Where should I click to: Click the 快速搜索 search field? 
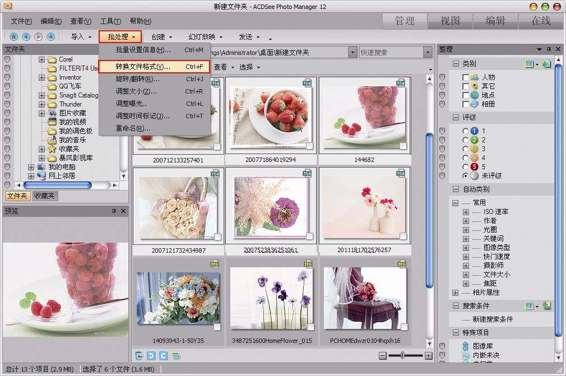coord(391,52)
